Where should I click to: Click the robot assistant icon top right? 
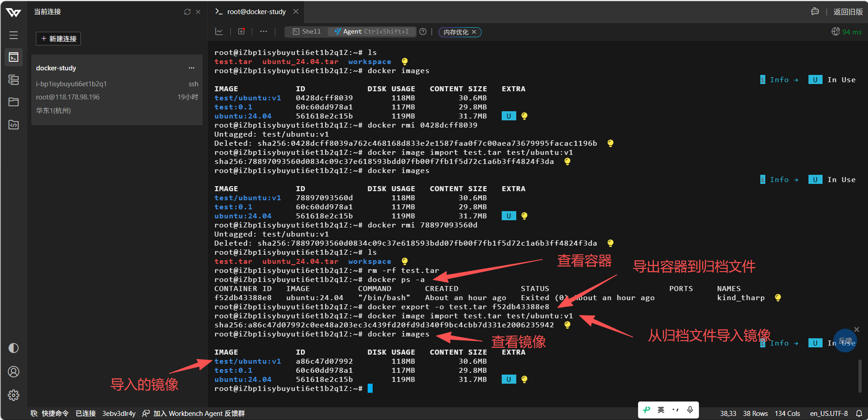(815, 12)
